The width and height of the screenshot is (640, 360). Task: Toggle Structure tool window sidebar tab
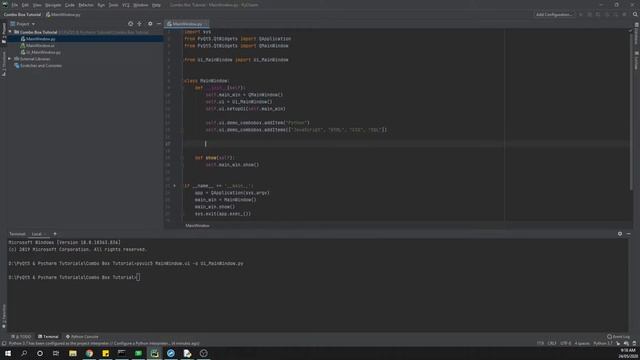(x=4, y=63)
